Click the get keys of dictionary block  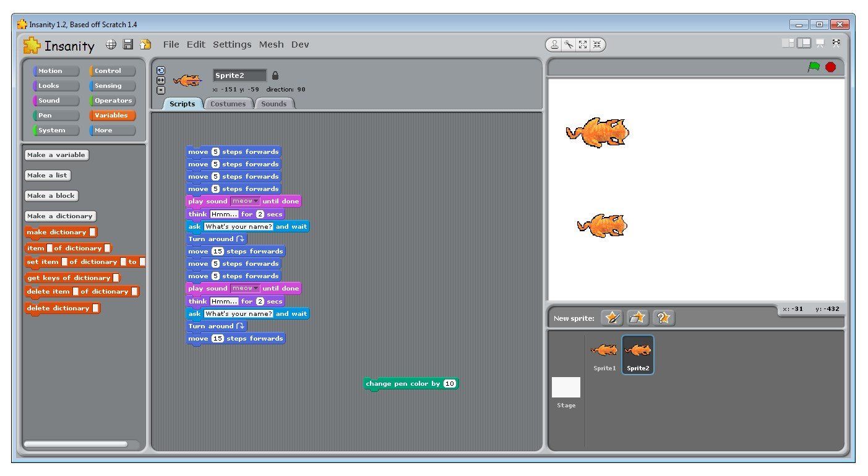pyautogui.click(x=73, y=278)
